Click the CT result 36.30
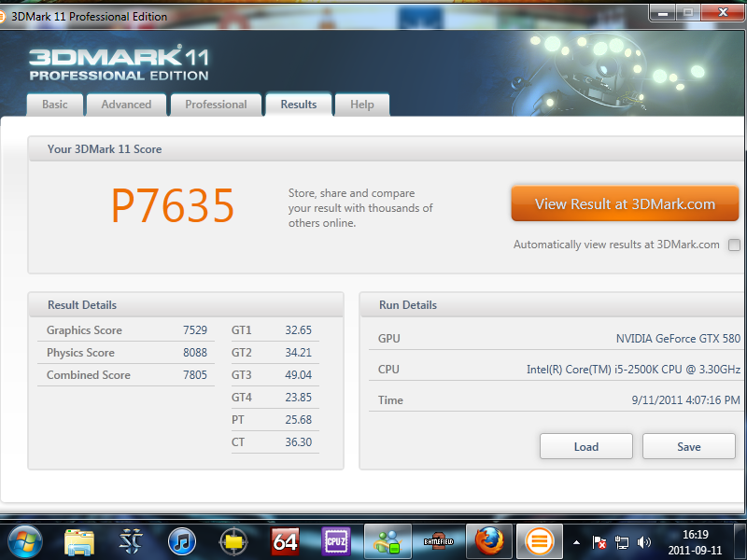The width and height of the screenshot is (747, 560). 298,441
